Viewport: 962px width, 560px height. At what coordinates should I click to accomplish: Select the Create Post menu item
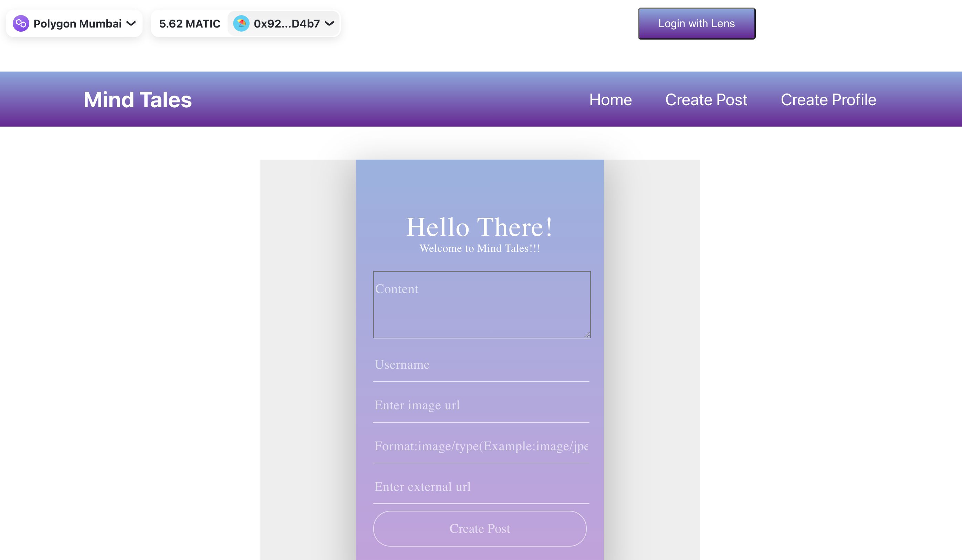(x=707, y=99)
